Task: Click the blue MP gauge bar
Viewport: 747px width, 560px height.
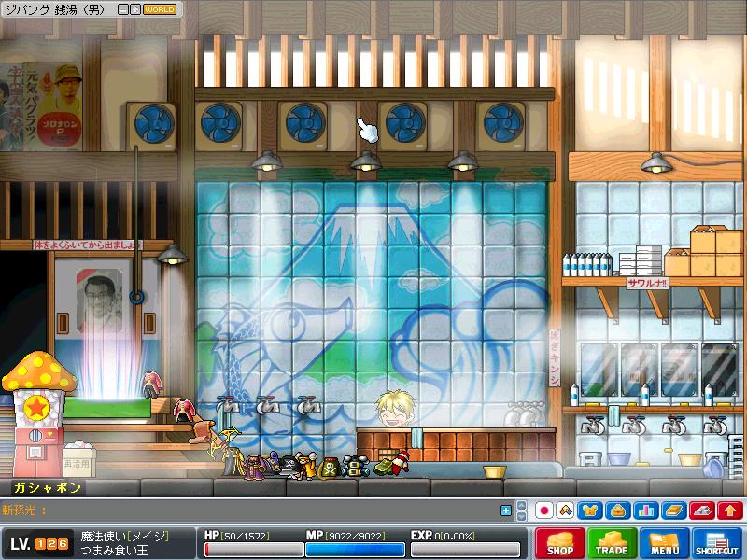Action: point(356,550)
